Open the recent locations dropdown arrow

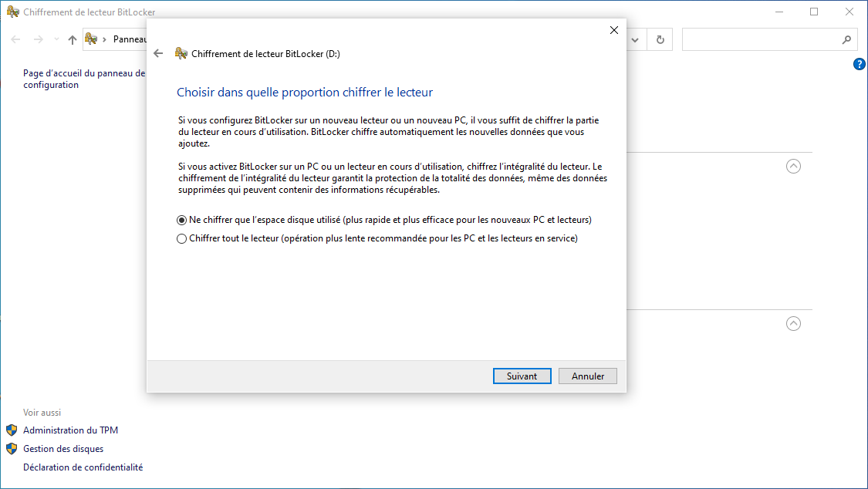(56, 39)
